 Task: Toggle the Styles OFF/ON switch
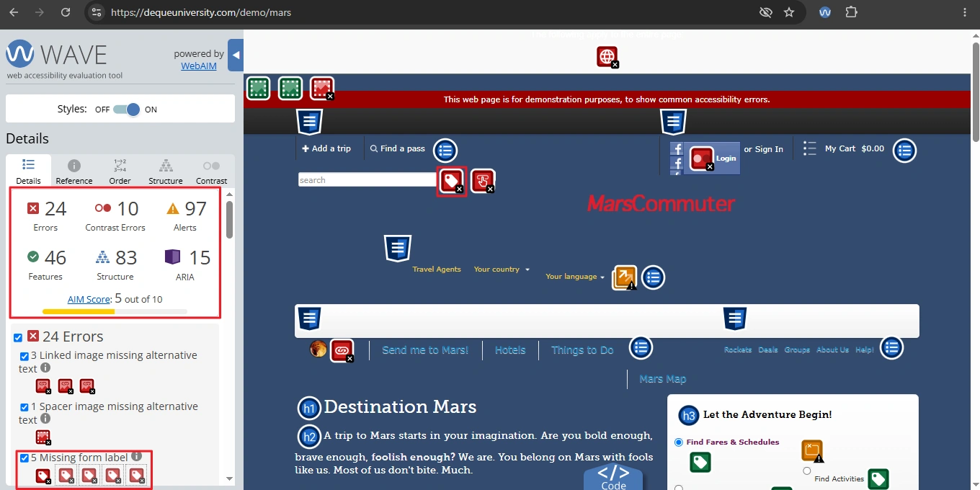tap(126, 110)
